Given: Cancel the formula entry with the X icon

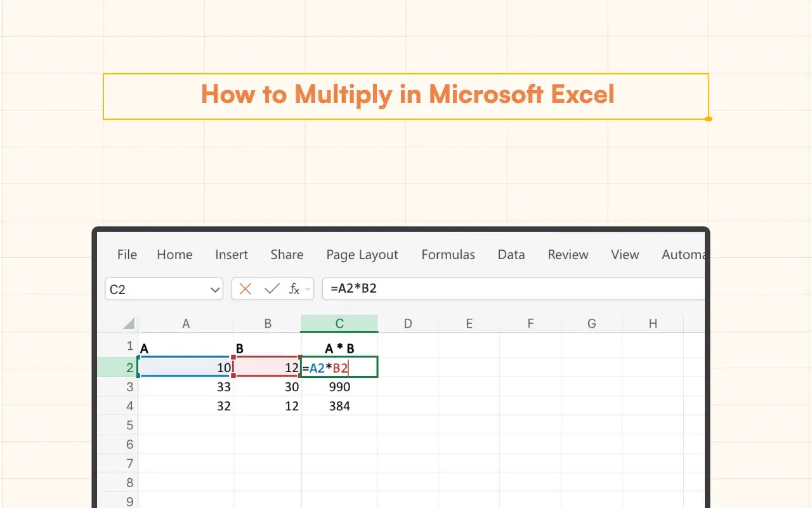Looking at the screenshot, I should 246,289.
